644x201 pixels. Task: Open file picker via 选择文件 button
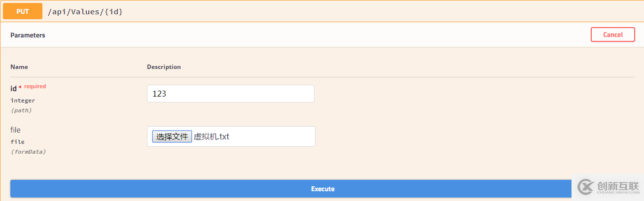pos(172,136)
